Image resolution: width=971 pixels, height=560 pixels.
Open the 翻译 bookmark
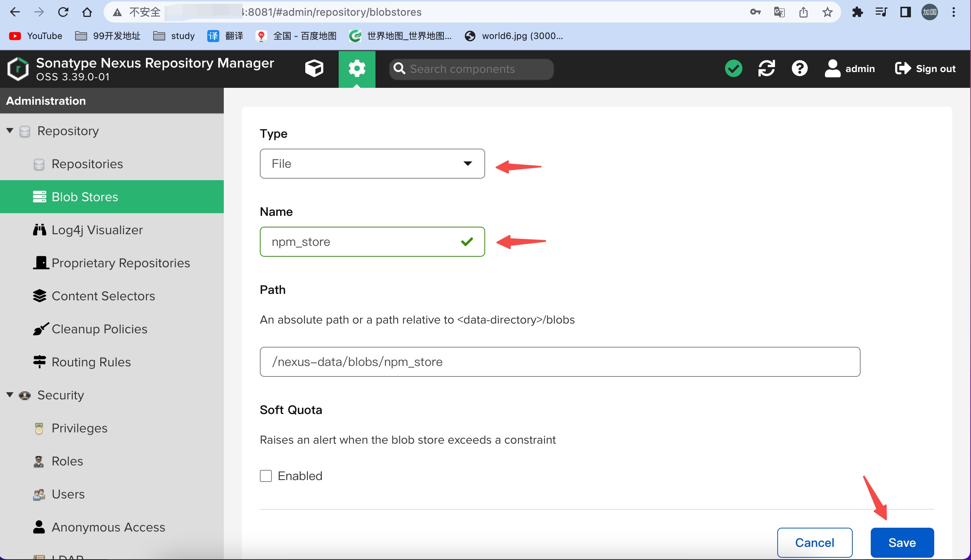(x=225, y=36)
